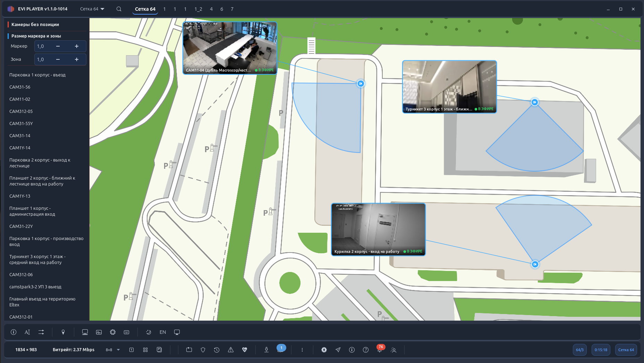Image resolution: width=644 pixels, height=363 pixels.
Task: Select CAM312-05 in the camera list
Action: pyautogui.click(x=21, y=111)
